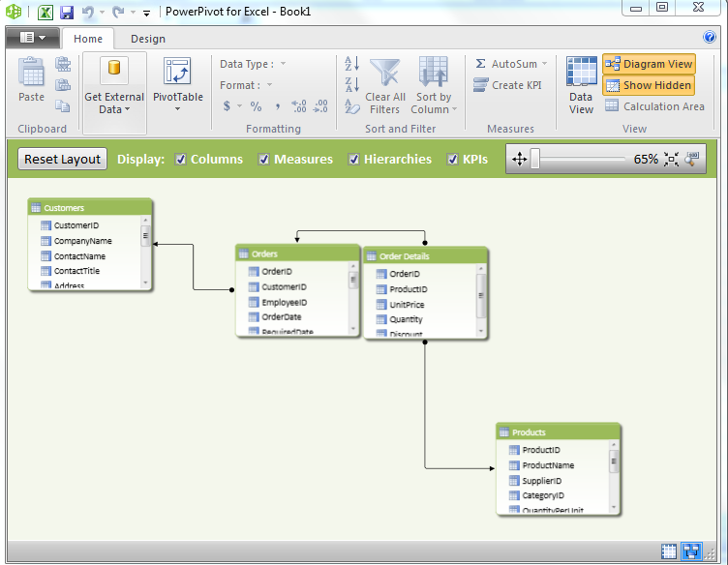The width and height of the screenshot is (728, 565).
Task: Select OrderDate column in Orders table
Action: (282, 316)
